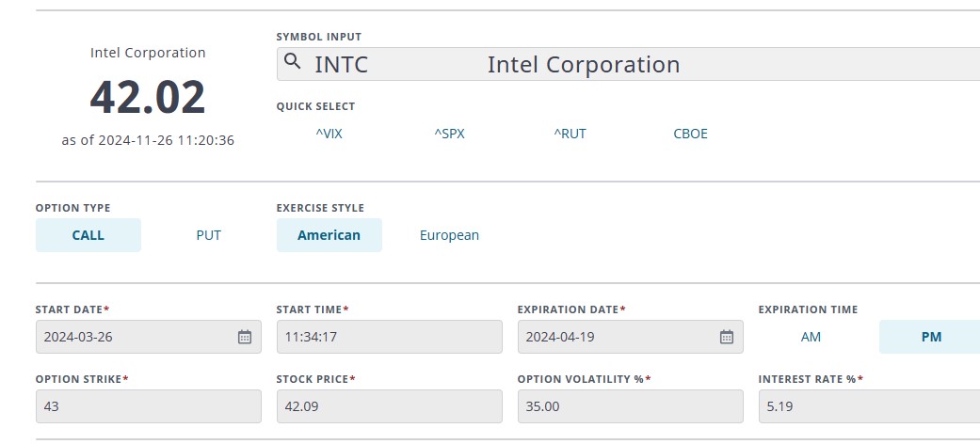Click the Expiration Date field 2024-04-19
This screenshot has height=444, width=980.
(x=630, y=337)
